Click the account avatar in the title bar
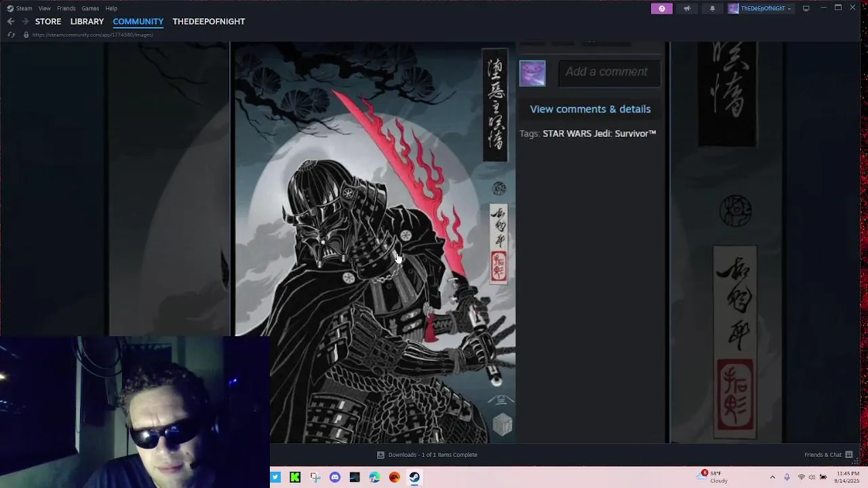The height and width of the screenshot is (488, 868). pos(733,8)
